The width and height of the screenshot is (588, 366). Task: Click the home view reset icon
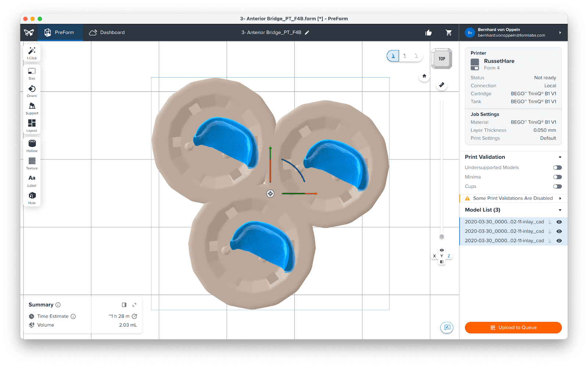424,76
